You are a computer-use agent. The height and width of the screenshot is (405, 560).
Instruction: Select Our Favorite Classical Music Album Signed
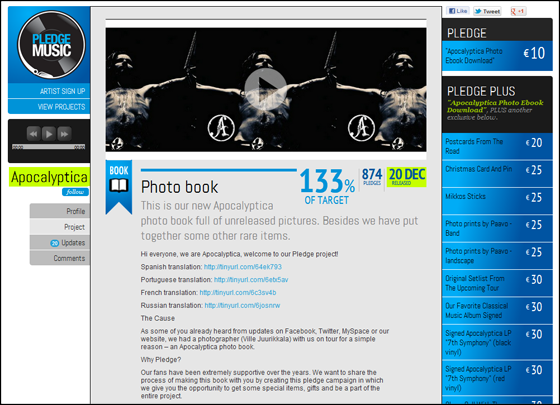click(497, 311)
